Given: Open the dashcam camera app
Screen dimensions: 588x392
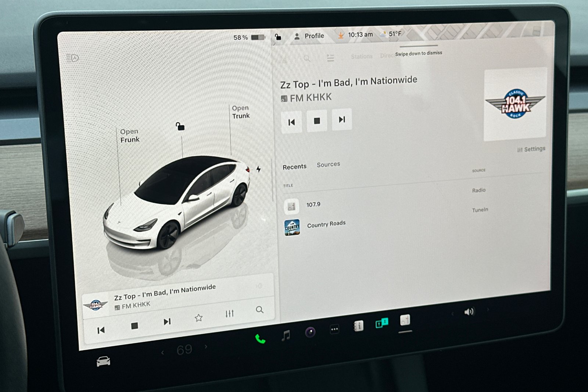Looking at the screenshot, I should pos(310,333).
